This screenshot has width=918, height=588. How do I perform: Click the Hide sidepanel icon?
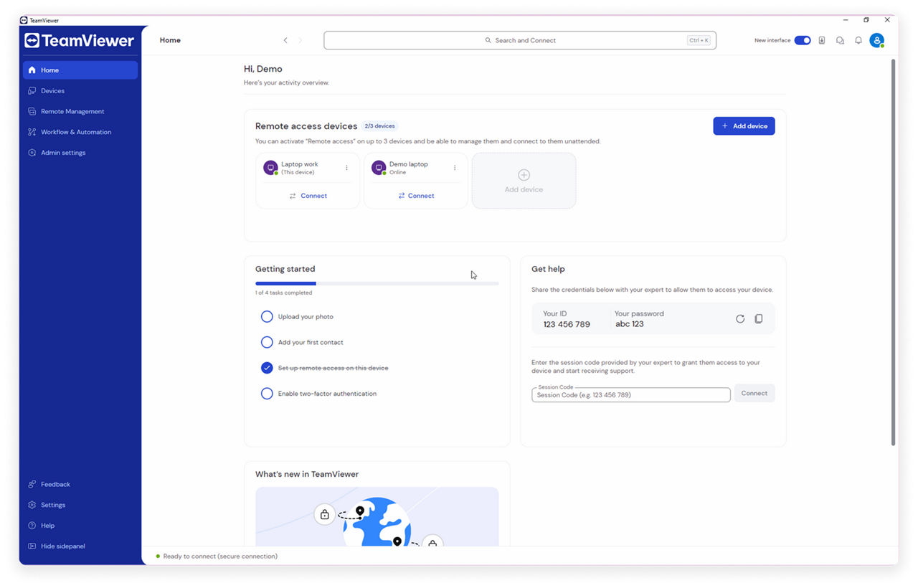pos(32,546)
